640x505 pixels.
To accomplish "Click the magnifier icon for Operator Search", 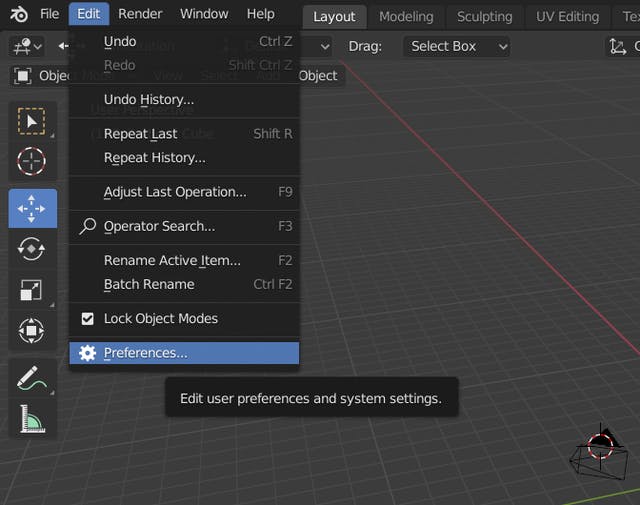I will 87,226.
